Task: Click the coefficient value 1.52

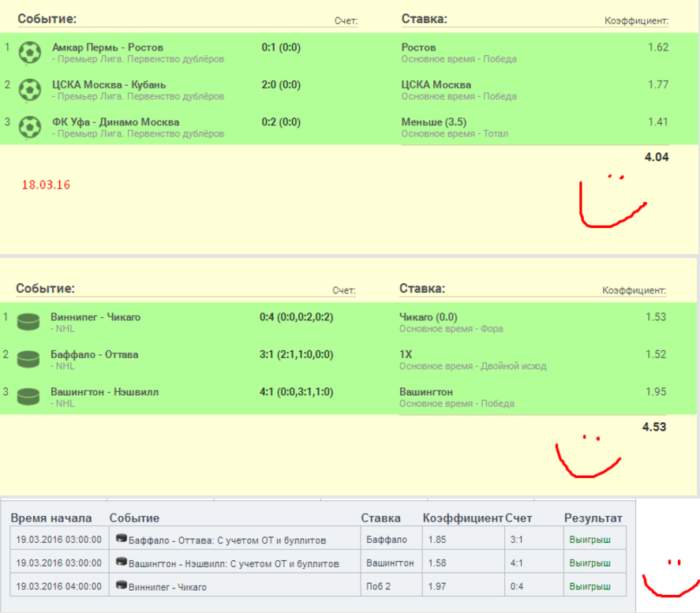Action: pyautogui.click(x=656, y=355)
